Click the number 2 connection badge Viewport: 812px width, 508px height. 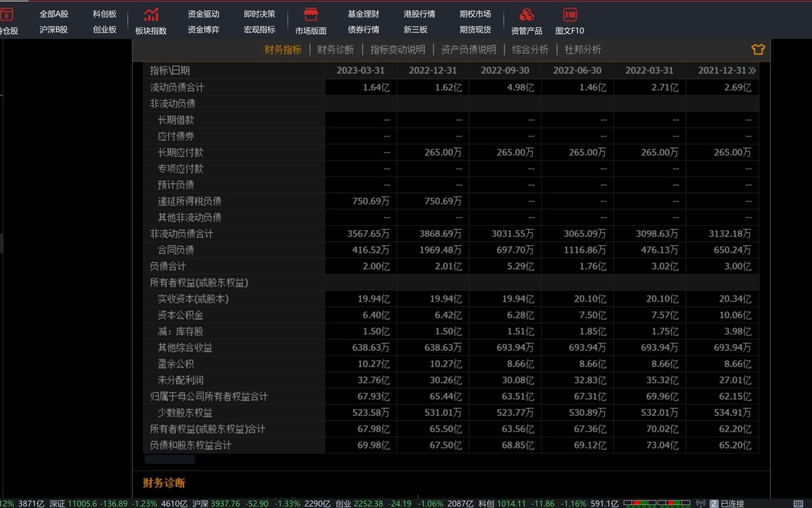coord(714,503)
